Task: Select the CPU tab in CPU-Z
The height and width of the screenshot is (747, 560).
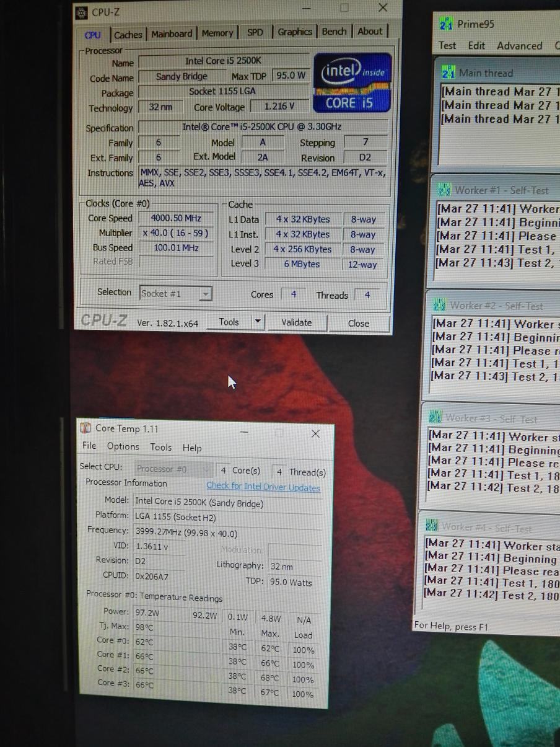Action: tap(93, 35)
